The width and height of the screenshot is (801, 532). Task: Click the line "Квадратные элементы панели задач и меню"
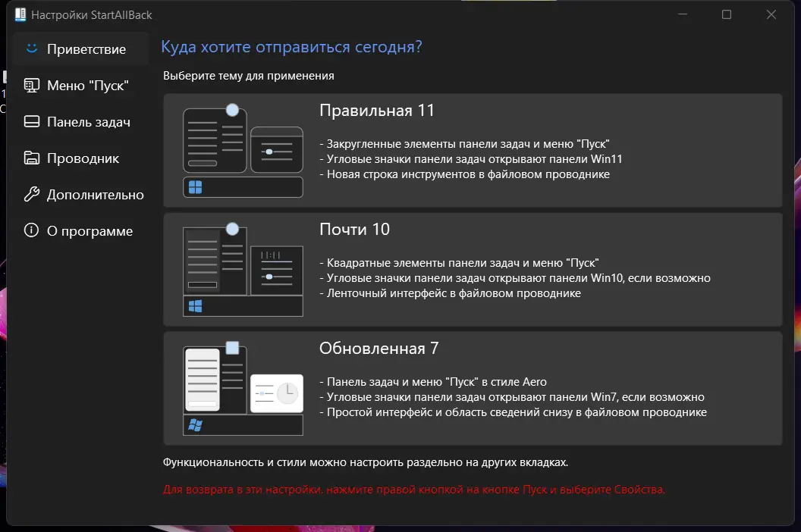(459, 263)
